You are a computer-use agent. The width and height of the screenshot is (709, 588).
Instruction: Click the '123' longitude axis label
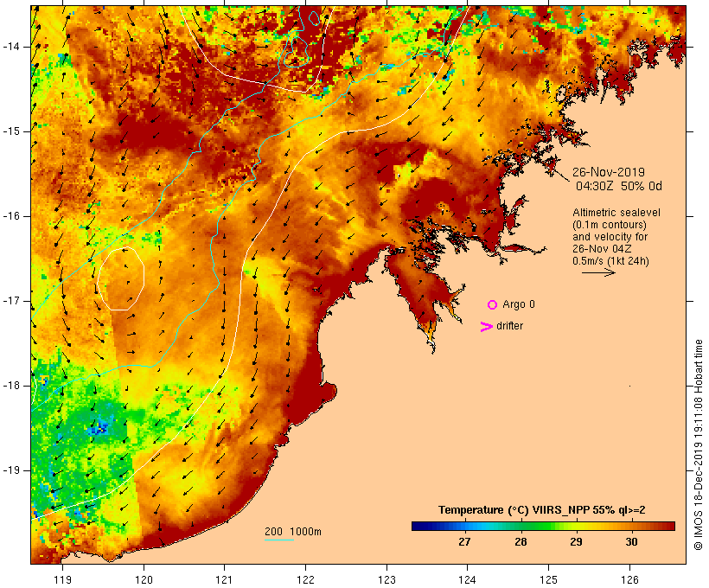point(386,579)
